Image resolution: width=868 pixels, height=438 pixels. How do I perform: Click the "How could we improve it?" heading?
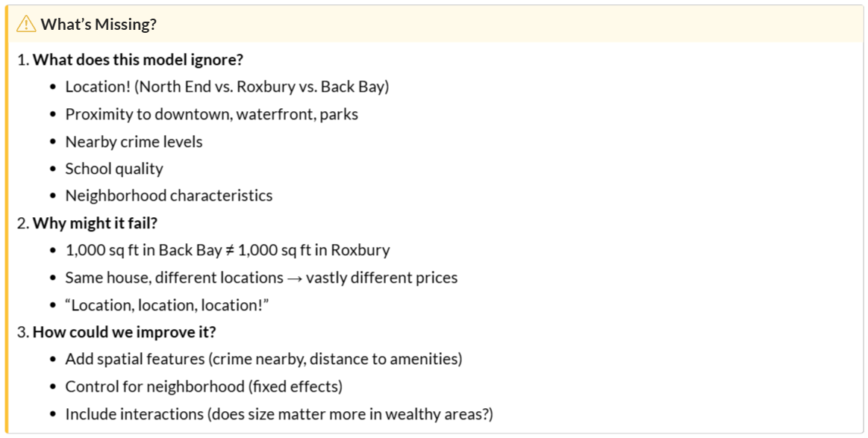(125, 332)
